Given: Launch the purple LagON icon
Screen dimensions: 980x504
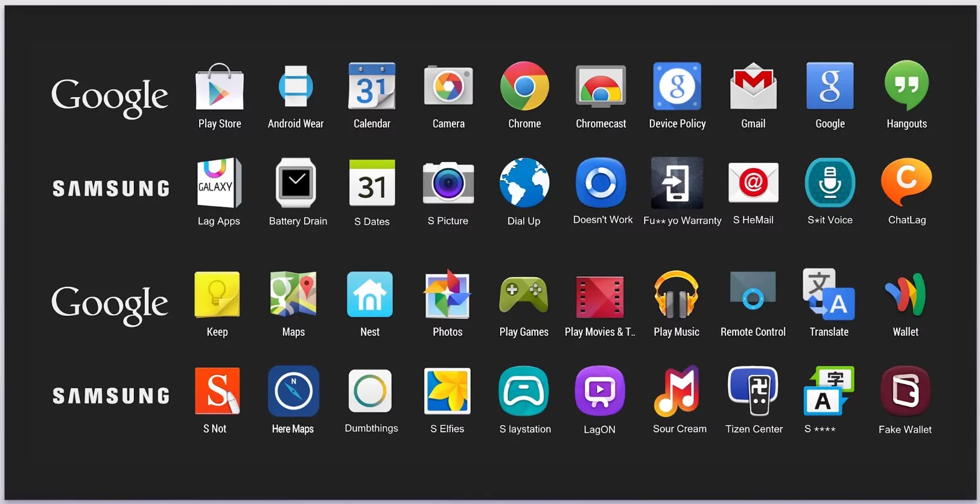Looking at the screenshot, I should point(600,391).
